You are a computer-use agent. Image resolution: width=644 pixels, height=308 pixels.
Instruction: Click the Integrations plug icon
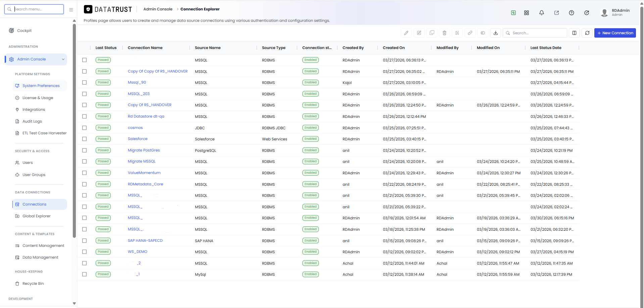[17, 109]
